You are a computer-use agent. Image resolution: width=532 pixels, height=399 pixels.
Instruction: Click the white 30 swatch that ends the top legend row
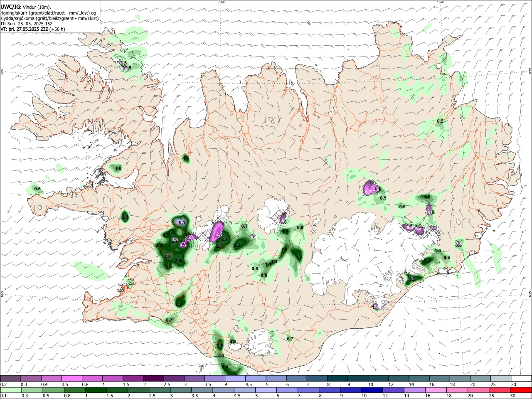pyautogui.click(x=522, y=378)
